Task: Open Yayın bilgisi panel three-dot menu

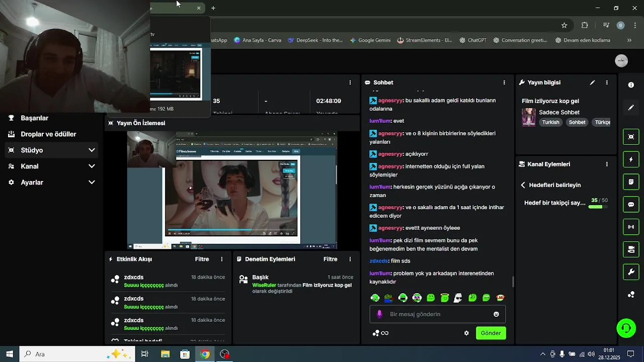Action: coord(607,82)
